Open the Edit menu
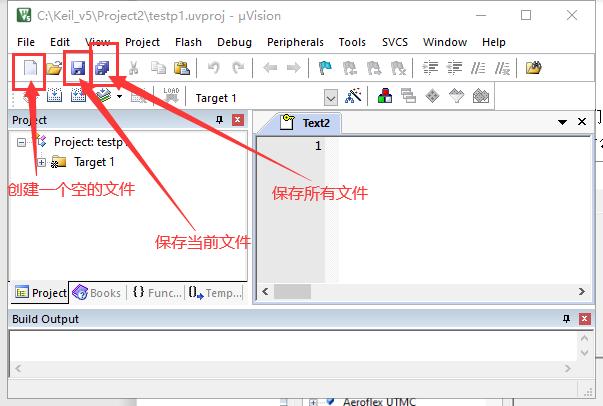This screenshot has width=603, height=406. tap(60, 42)
